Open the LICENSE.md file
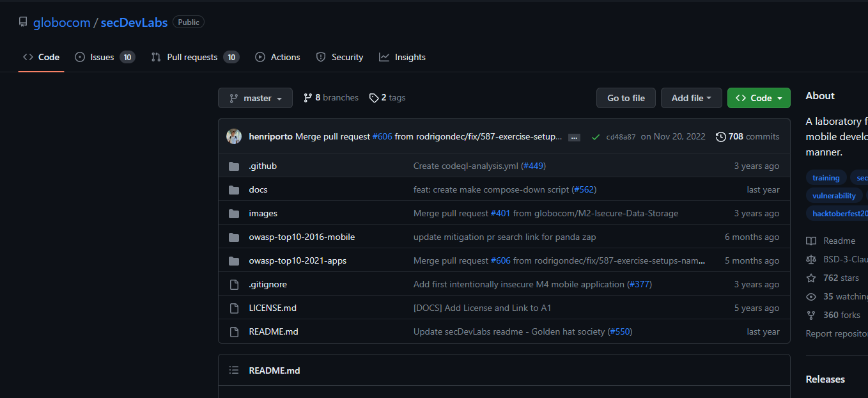Viewport: 868px width, 398px height. 273,308
